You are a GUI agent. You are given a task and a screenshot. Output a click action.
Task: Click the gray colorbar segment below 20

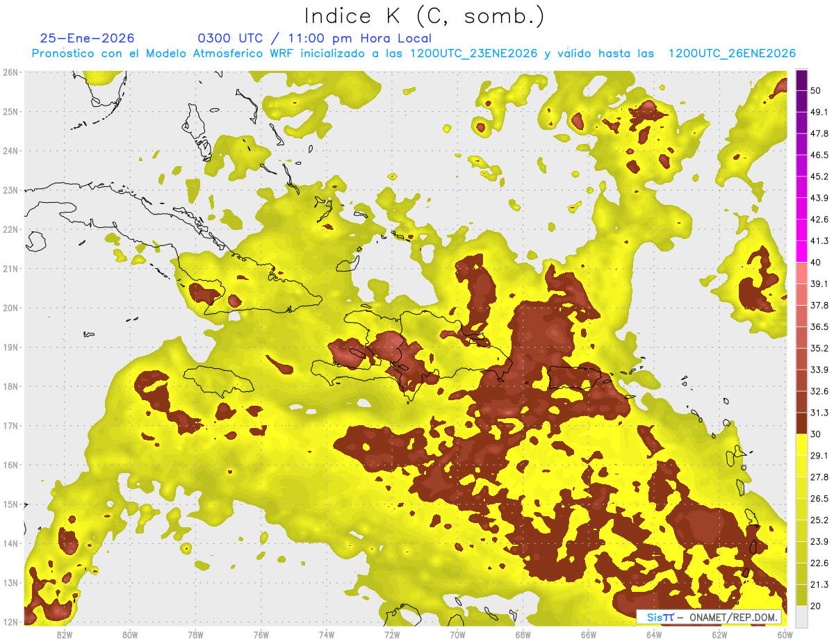coord(801,616)
